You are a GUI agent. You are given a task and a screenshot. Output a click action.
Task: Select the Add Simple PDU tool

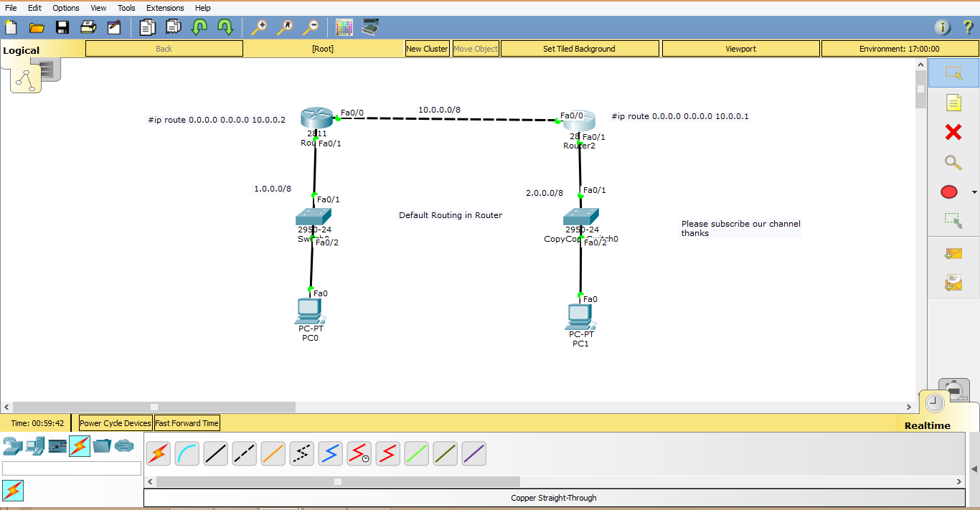point(953,253)
